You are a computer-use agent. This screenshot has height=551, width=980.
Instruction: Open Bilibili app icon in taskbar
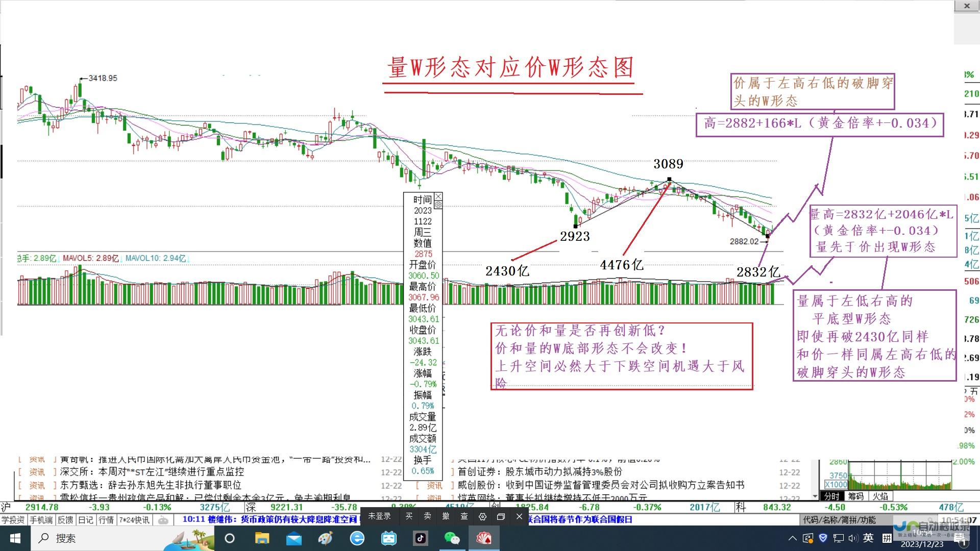point(388,538)
